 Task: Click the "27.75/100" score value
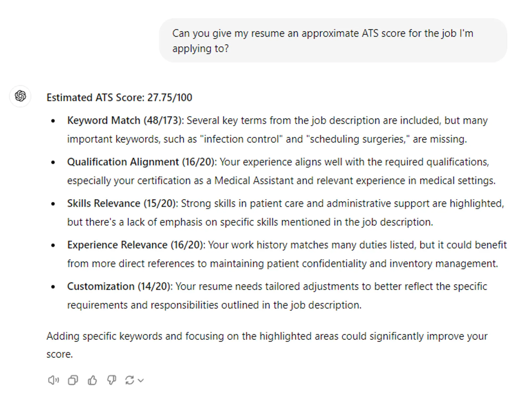pos(170,98)
